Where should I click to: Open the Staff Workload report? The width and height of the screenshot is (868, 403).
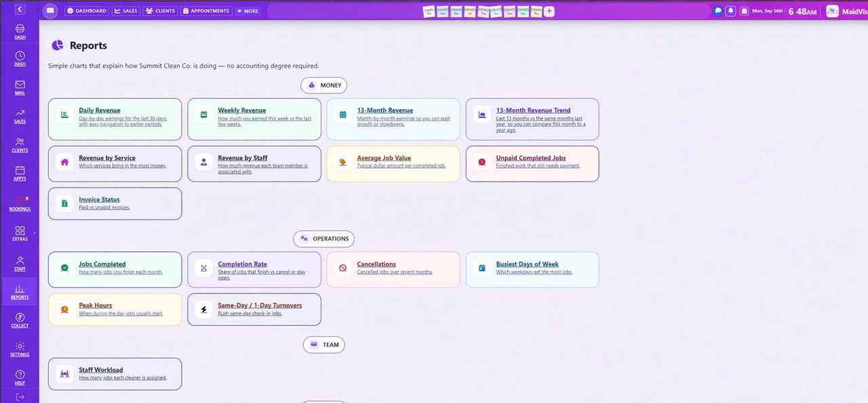115,374
